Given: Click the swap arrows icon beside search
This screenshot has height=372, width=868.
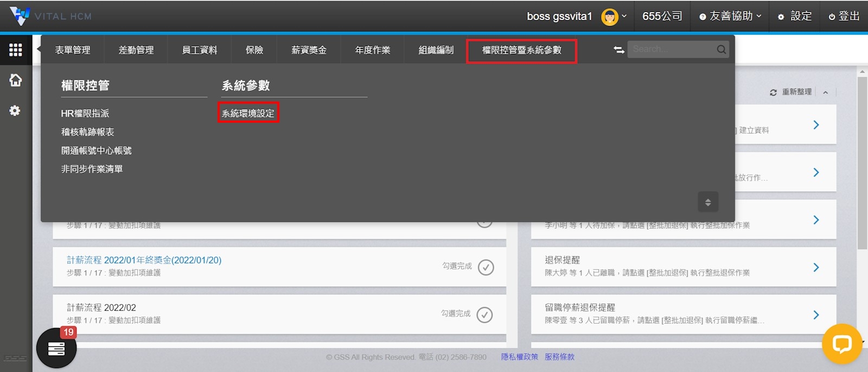Looking at the screenshot, I should pyautogui.click(x=618, y=50).
